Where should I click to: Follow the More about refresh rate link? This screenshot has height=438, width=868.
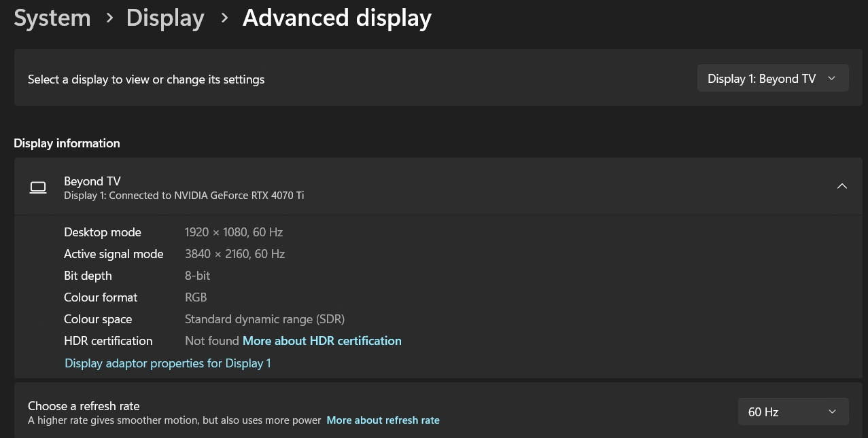point(383,420)
